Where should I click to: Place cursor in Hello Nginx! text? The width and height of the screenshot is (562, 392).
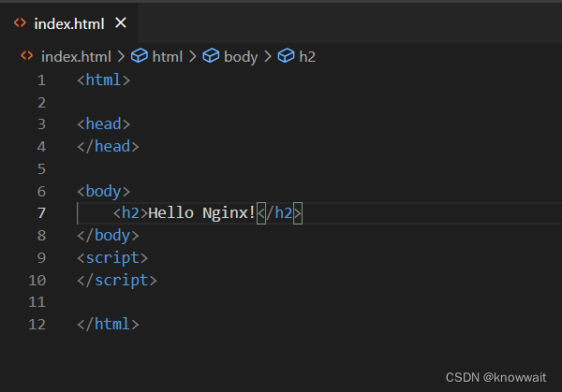[x=201, y=213]
